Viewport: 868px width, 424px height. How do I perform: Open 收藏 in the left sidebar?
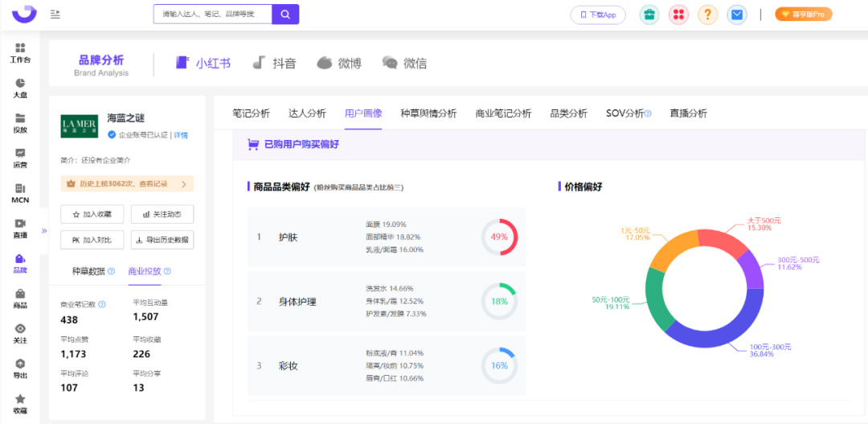point(20,404)
